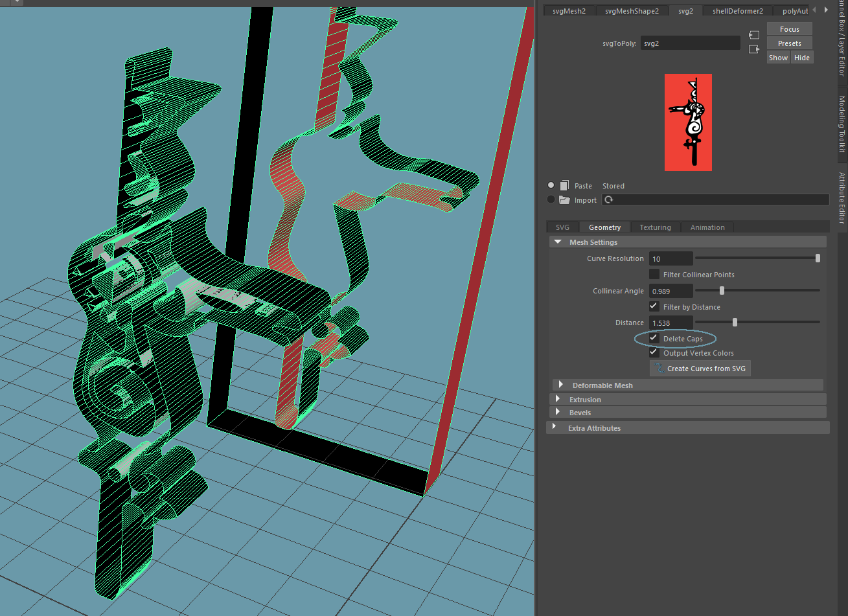Viewport: 848px width, 616px height.
Task: Click the Collinear Angle value field
Action: tap(671, 291)
